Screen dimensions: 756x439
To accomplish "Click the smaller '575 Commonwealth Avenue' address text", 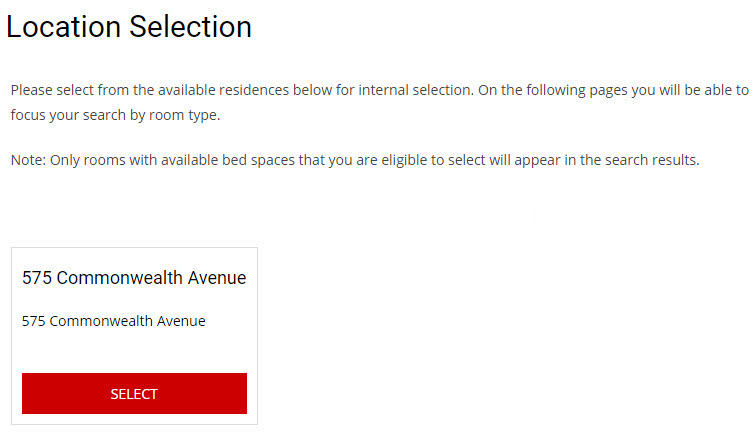I will [113, 321].
